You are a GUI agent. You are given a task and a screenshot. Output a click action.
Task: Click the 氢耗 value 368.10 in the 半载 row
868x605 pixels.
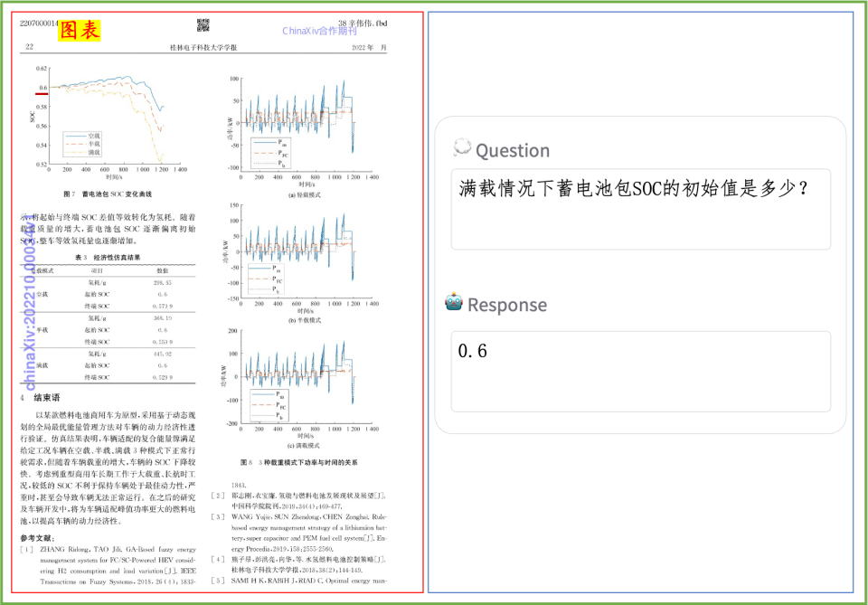(162, 318)
